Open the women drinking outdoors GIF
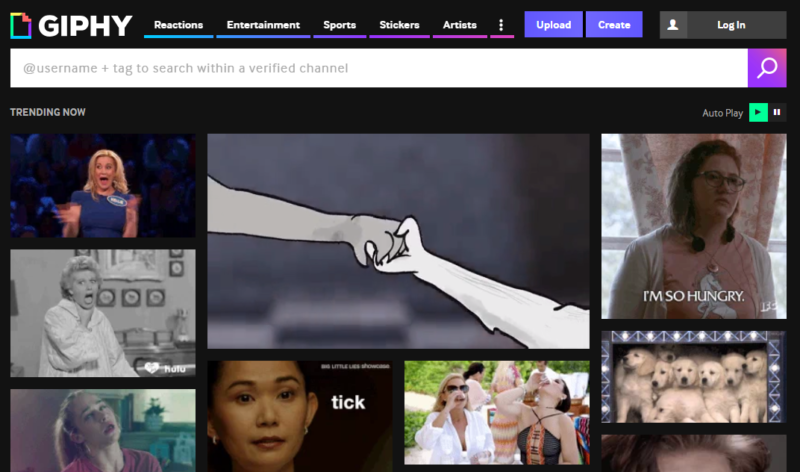Image resolution: width=800 pixels, height=472 pixels. [x=497, y=413]
